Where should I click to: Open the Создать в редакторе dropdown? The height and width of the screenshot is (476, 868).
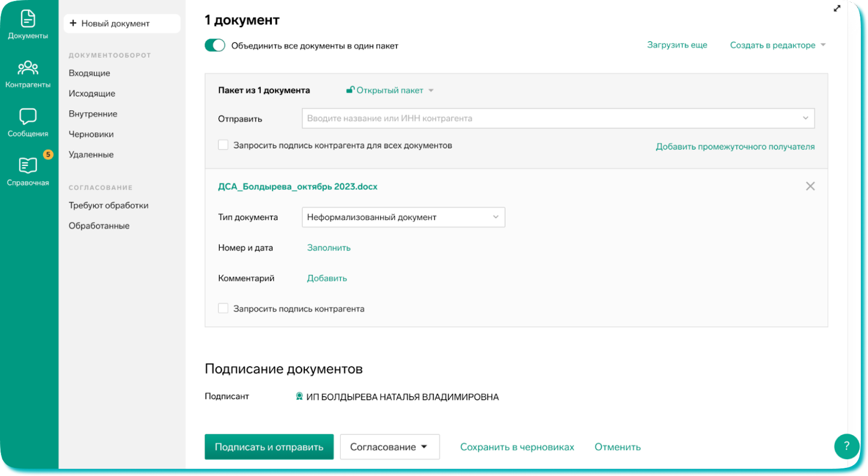pos(777,45)
